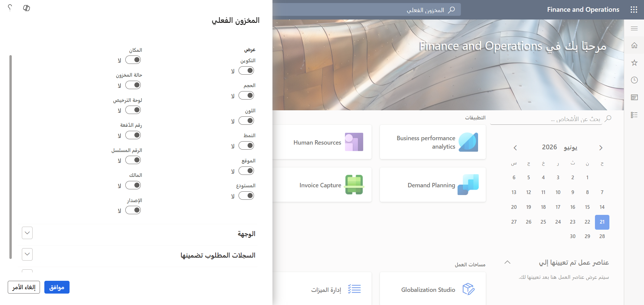Open Recent clock icon in sidebar
Image resolution: width=644 pixels, height=305 pixels.
point(634,80)
